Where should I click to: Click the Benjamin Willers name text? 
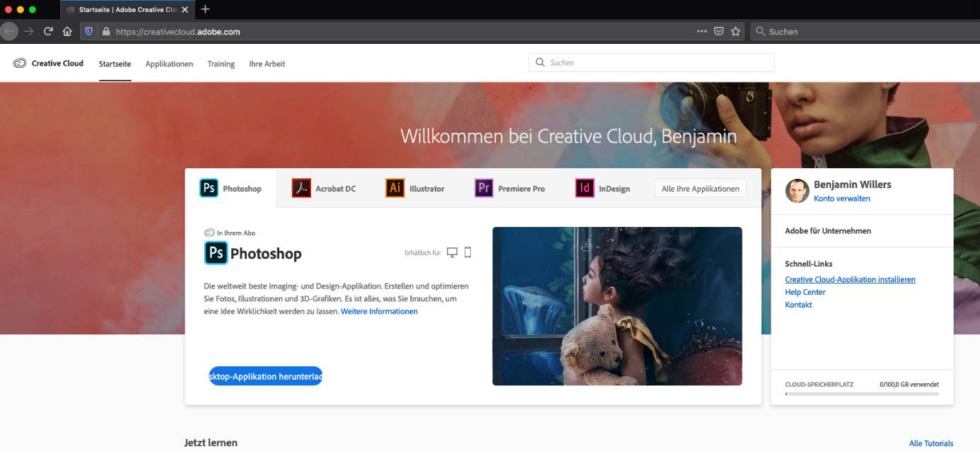(x=852, y=184)
